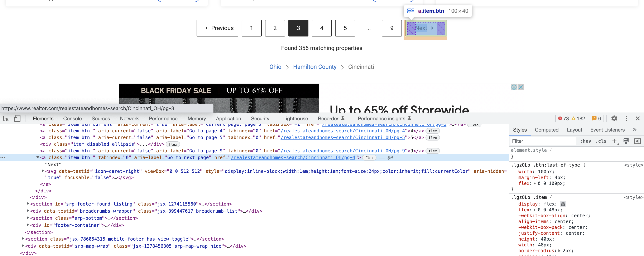The width and height of the screenshot is (644, 256).
Task: Open the three-dot customize DevTools menu
Action: (x=626, y=118)
